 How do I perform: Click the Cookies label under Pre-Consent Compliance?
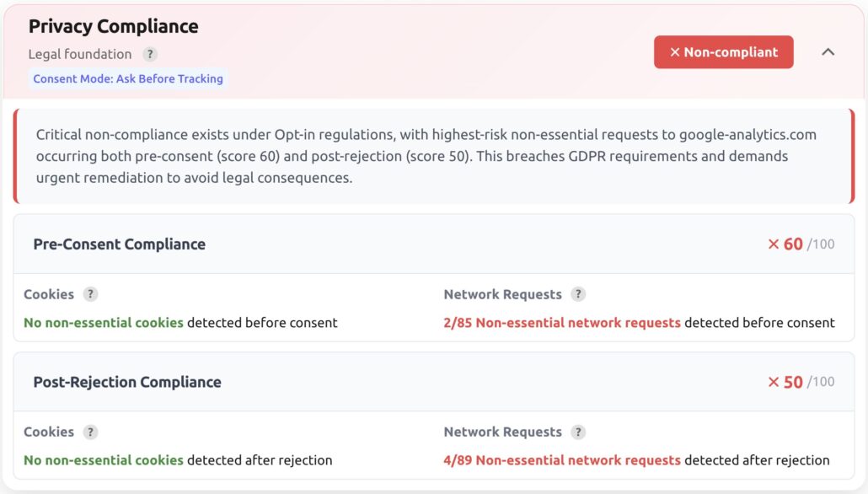click(49, 294)
